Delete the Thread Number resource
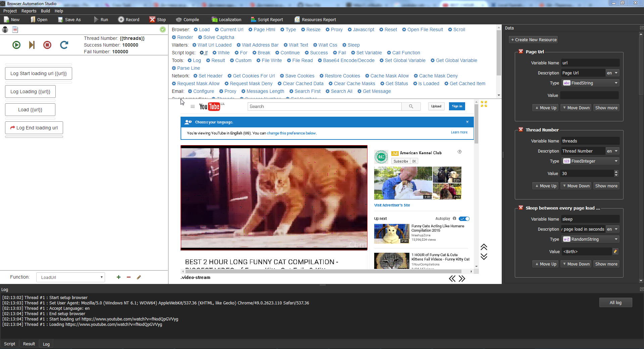 pos(521,130)
